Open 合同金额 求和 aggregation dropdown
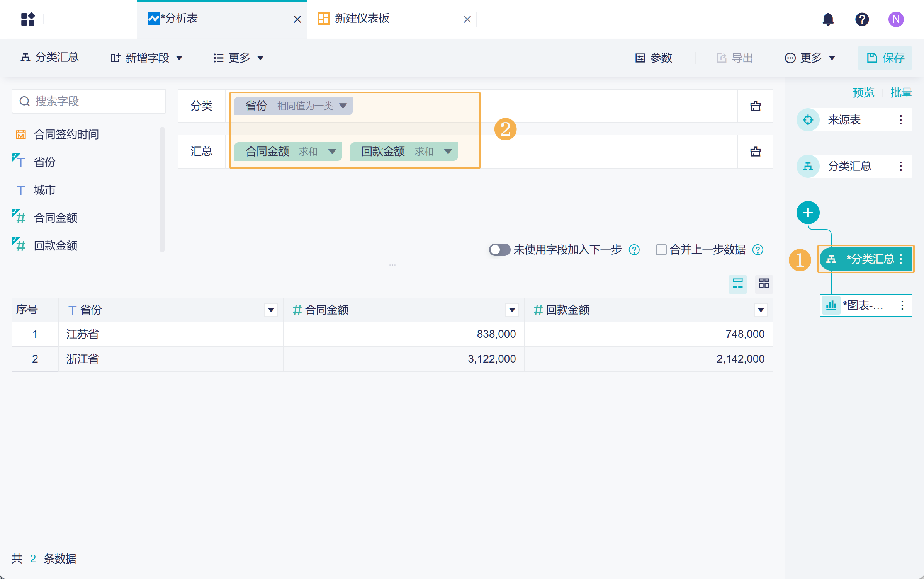The height and width of the screenshot is (579, 924). (332, 152)
